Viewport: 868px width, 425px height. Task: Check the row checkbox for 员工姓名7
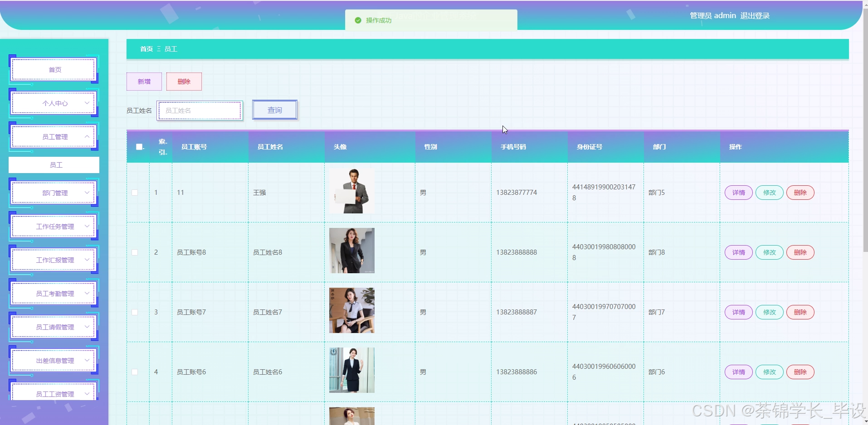tap(135, 312)
